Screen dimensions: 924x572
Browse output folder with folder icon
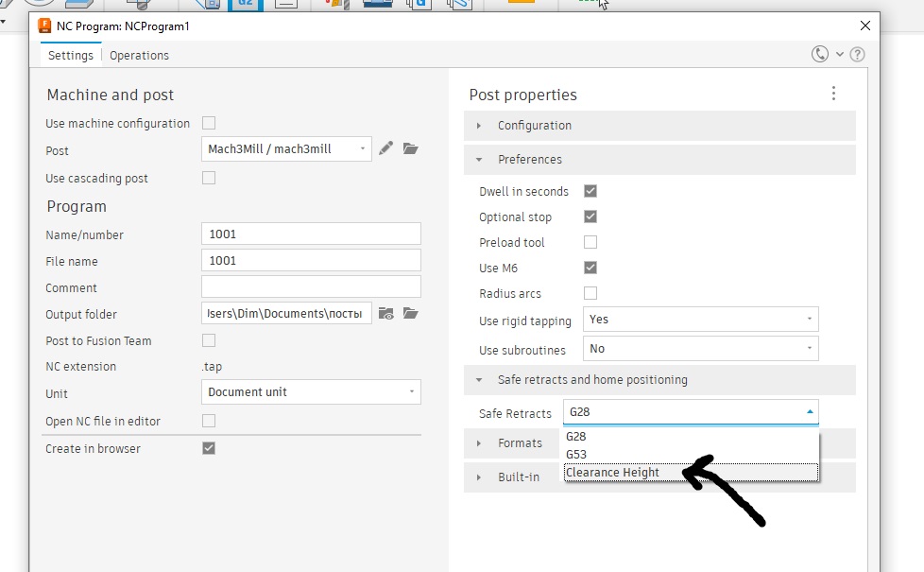(410, 314)
